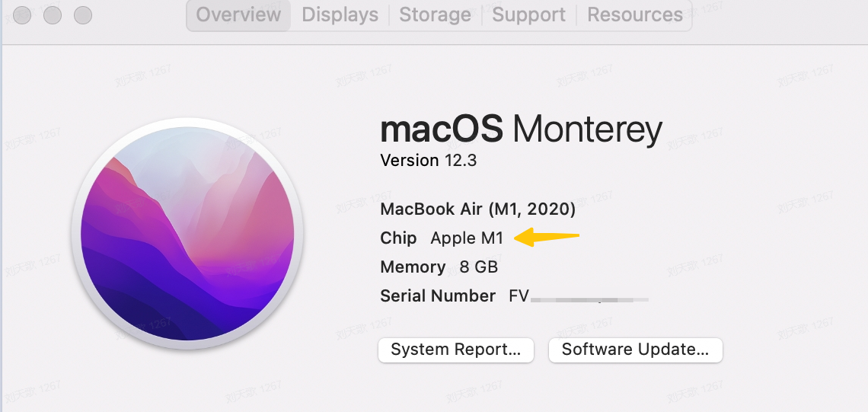Image resolution: width=868 pixels, height=412 pixels.
Task: Click the yellow arrow pointing at Apple M1
Action: pyautogui.click(x=547, y=237)
